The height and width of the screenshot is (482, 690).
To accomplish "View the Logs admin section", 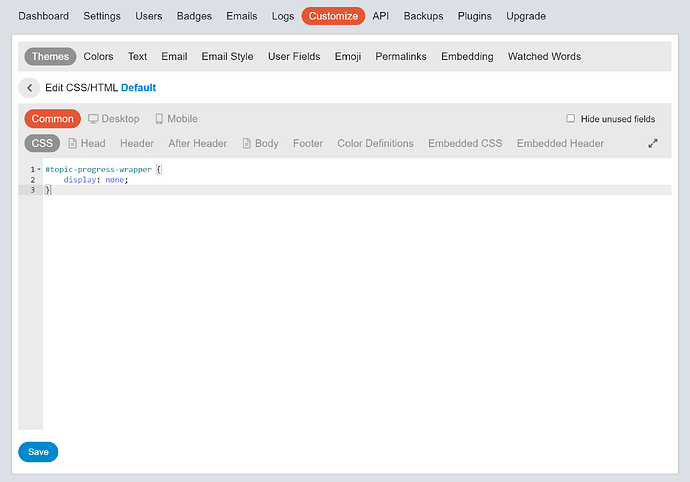I will [x=283, y=16].
